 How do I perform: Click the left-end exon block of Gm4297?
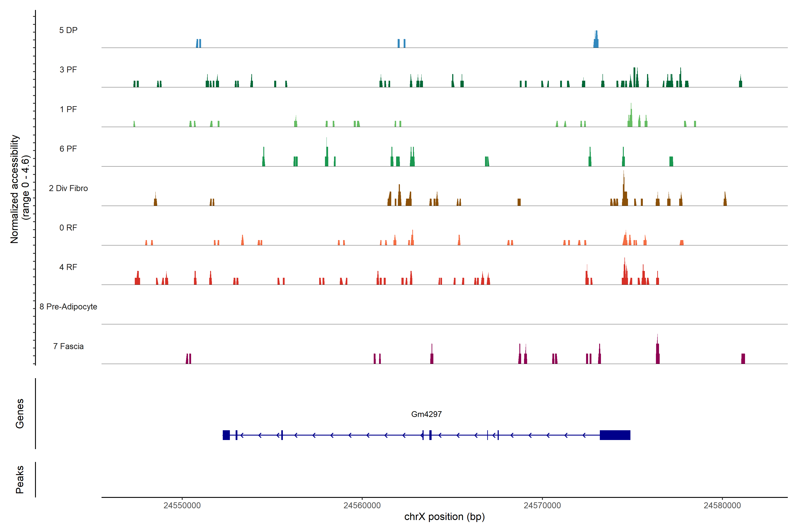coord(226,435)
